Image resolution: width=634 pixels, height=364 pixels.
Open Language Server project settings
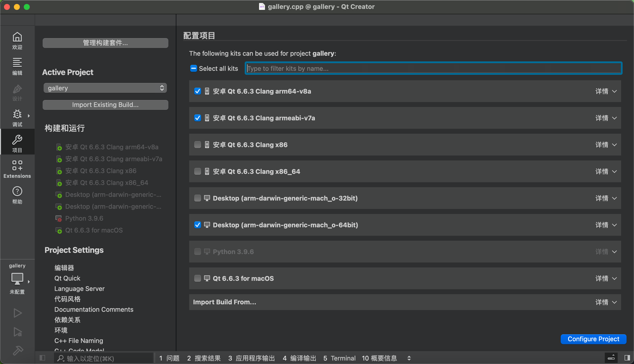click(x=79, y=288)
